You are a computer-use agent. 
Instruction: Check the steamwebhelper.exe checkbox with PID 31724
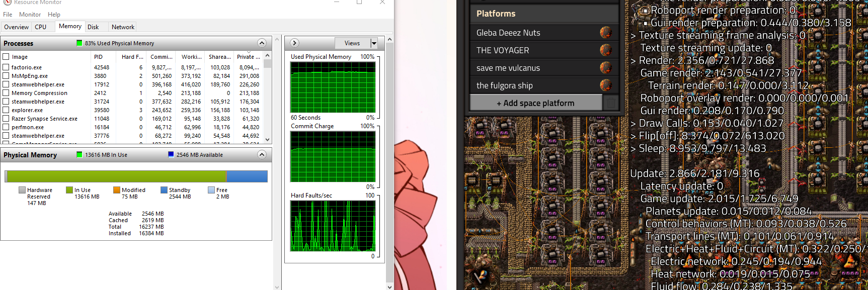(6, 102)
